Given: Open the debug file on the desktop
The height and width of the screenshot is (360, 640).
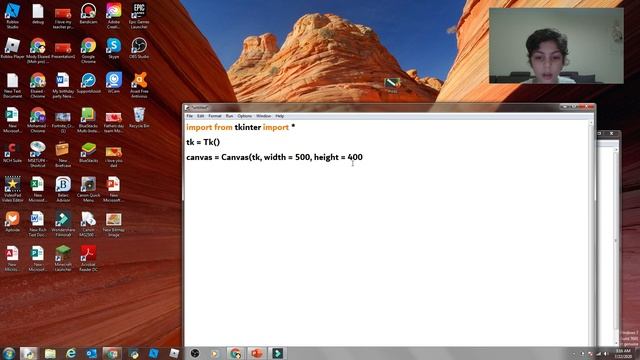Looking at the screenshot, I should tap(38, 14).
